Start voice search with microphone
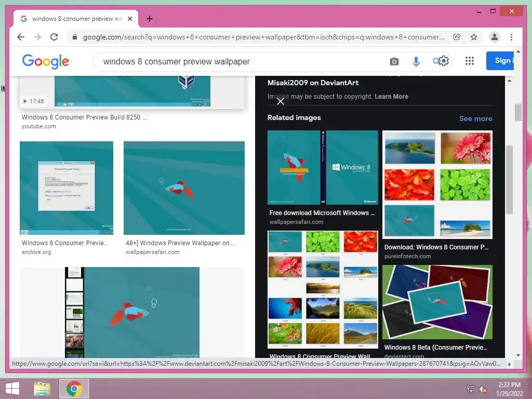This screenshot has width=532, height=399. pos(416,61)
